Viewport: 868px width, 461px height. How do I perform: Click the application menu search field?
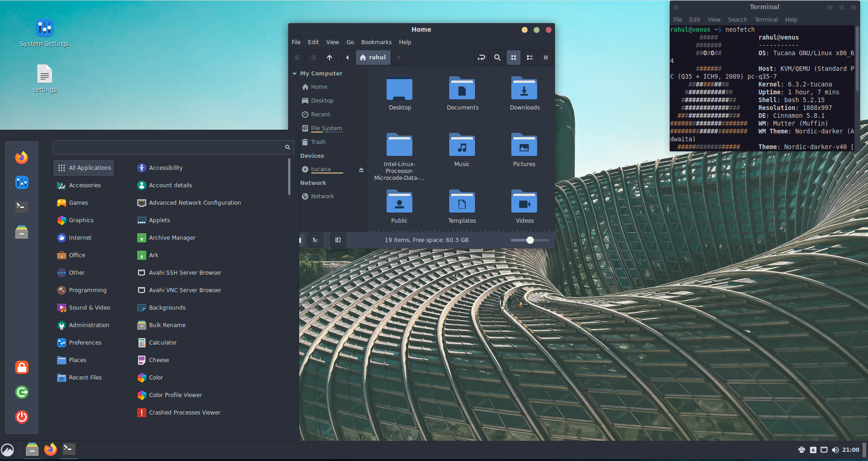point(168,147)
